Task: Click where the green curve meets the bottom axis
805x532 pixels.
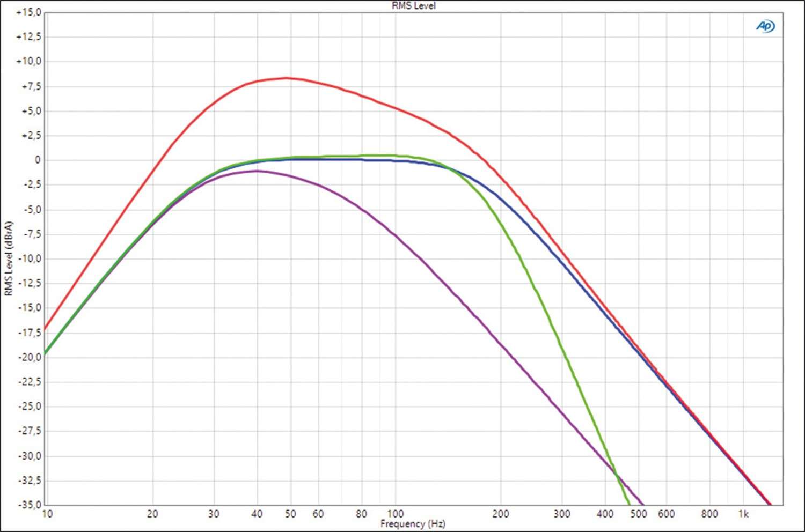Action: (629, 504)
